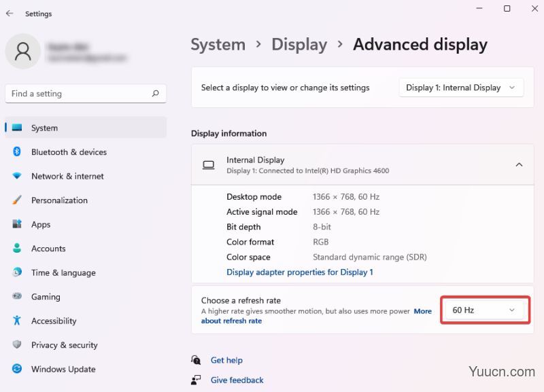
Task: Open Personalization settings
Action: pos(86,200)
